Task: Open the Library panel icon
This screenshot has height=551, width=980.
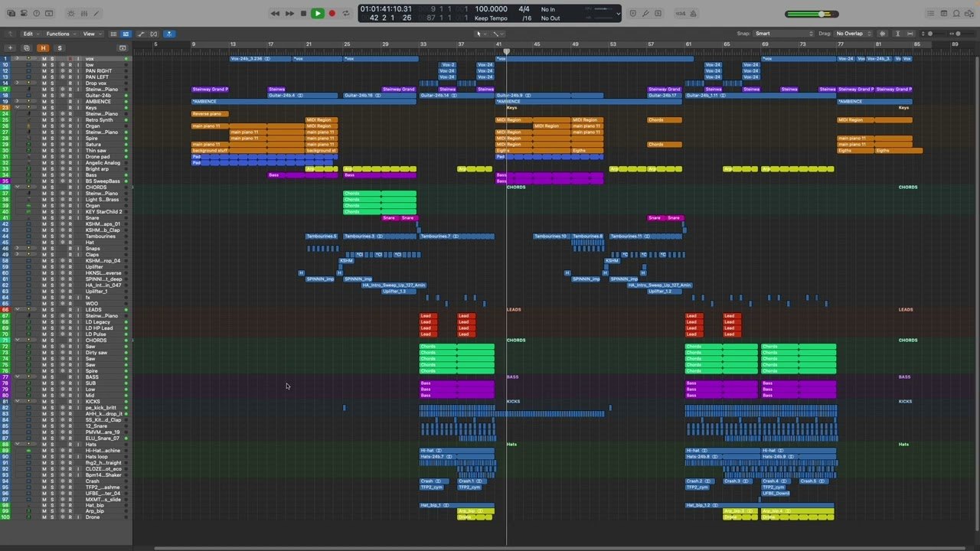Action: [x=11, y=13]
